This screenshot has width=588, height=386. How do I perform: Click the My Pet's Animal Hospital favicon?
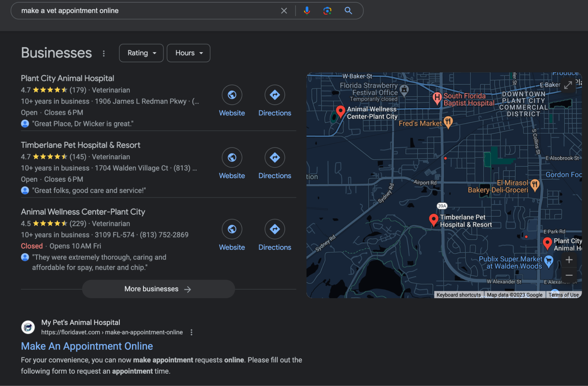coord(28,327)
